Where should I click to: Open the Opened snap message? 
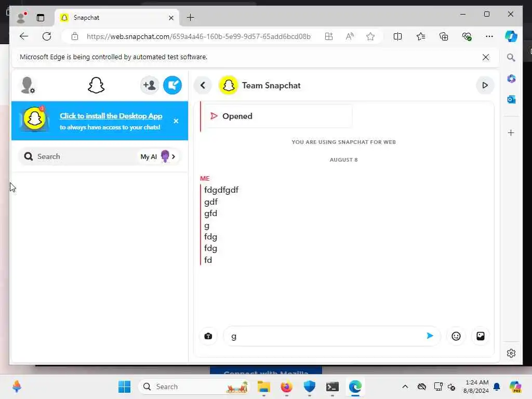(278, 116)
